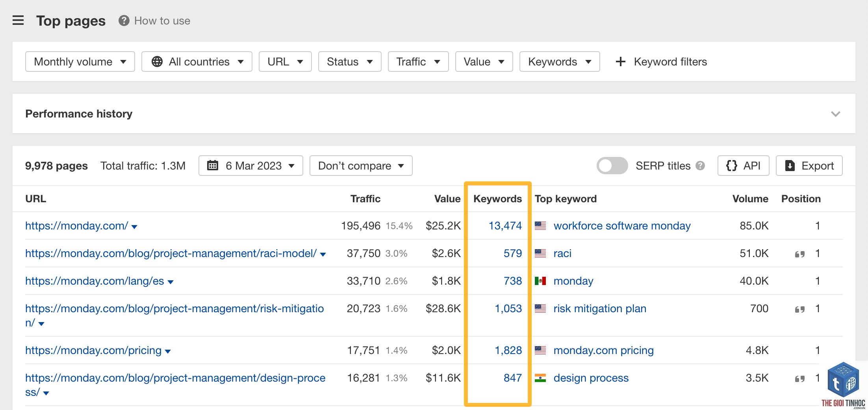The height and width of the screenshot is (410, 868).
Task: Click the Mexico flag beside monday keyword
Action: point(540,281)
